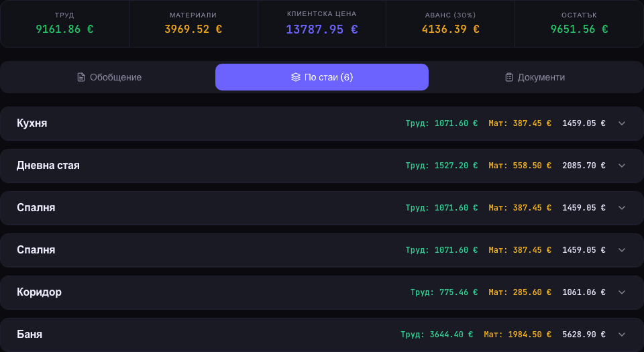The image size is (644, 352).
Task: Click the 1061.06 € Коридор total
Action: pyautogui.click(x=584, y=292)
